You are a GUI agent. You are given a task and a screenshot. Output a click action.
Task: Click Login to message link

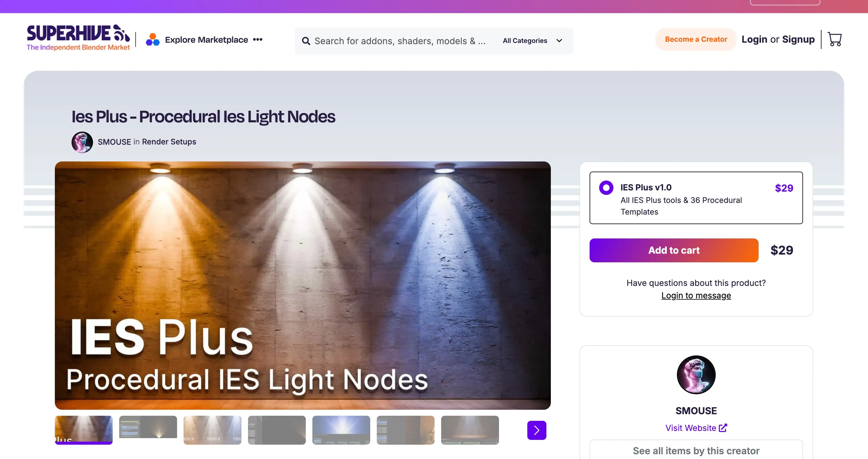[x=696, y=295]
